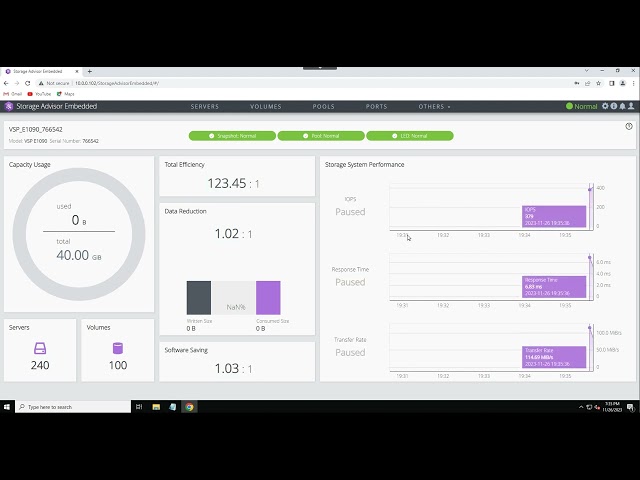The width and height of the screenshot is (640, 480).
Task: Click the VSP_E1090_766542 system name
Action: click(x=36, y=129)
